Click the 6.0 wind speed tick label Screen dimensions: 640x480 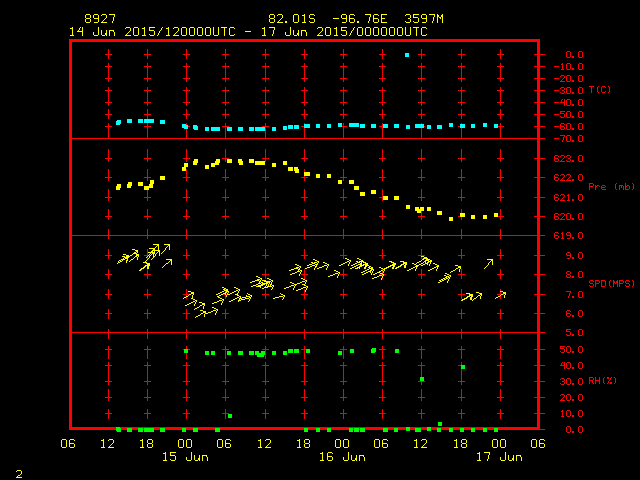click(x=574, y=313)
